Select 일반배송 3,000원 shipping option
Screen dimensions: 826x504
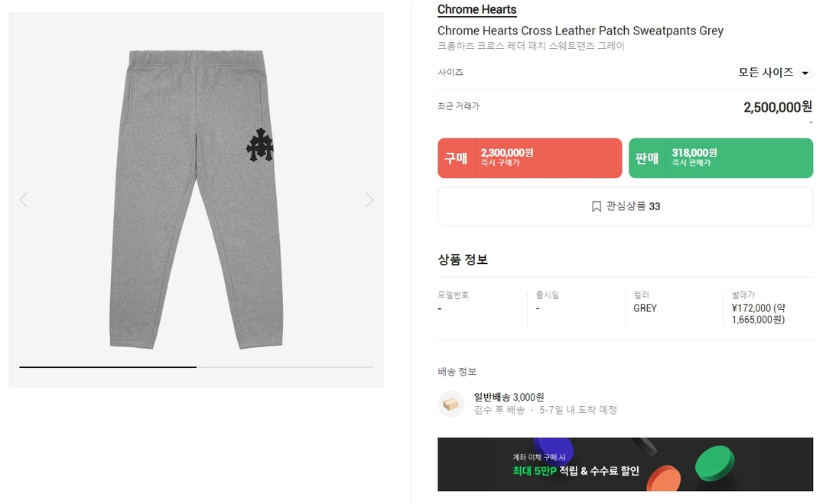point(509,397)
